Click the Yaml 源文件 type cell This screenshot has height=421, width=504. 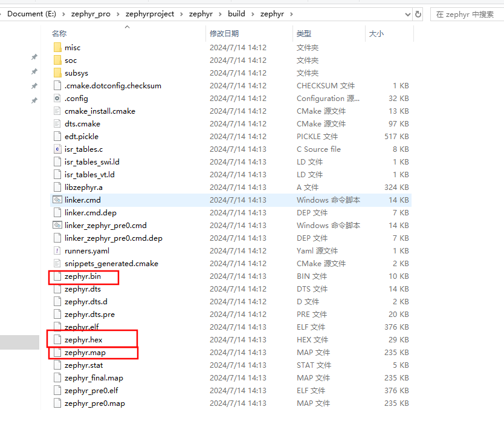pos(317,251)
